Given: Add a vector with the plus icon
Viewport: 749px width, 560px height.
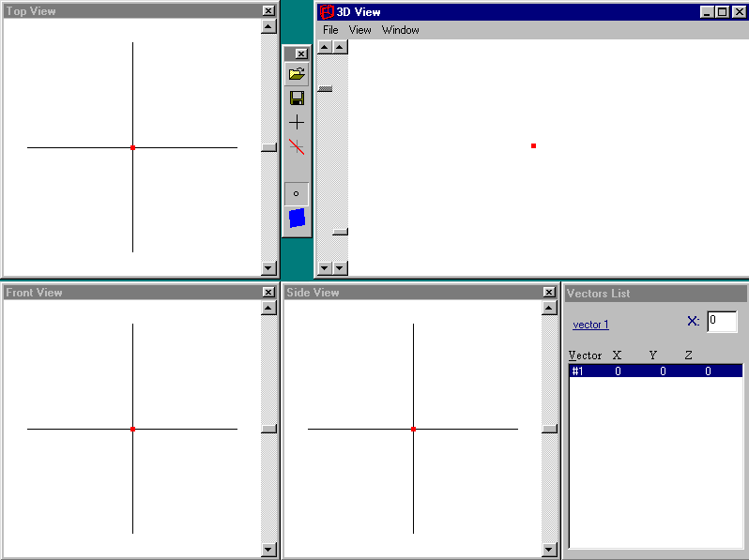Looking at the screenshot, I should click(297, 122).
